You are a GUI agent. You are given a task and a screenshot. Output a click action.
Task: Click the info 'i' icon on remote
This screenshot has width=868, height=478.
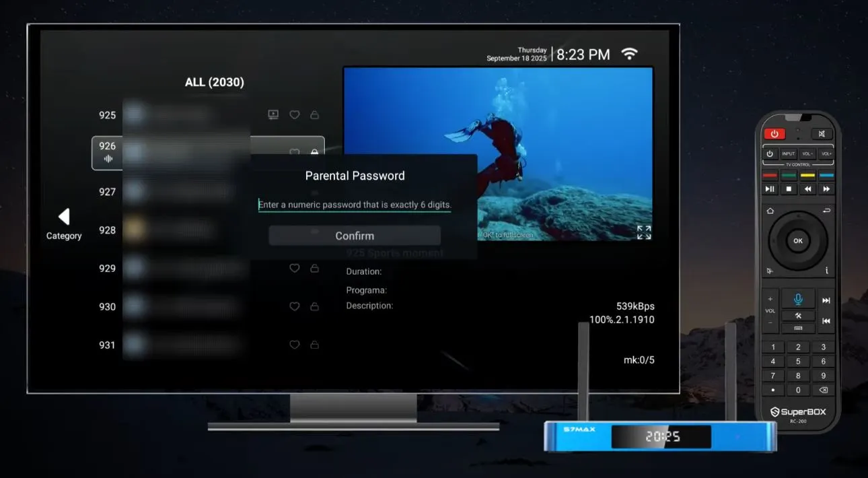[826, 271]
